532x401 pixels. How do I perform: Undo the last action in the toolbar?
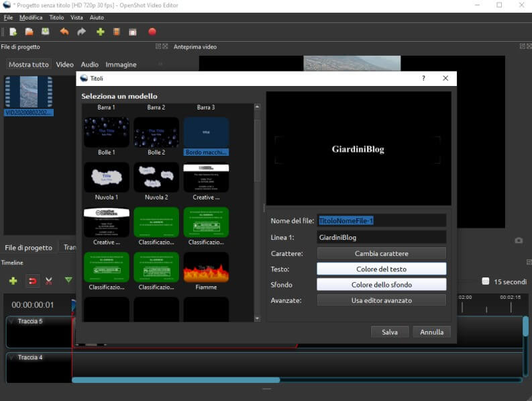[x=64, y=32]
